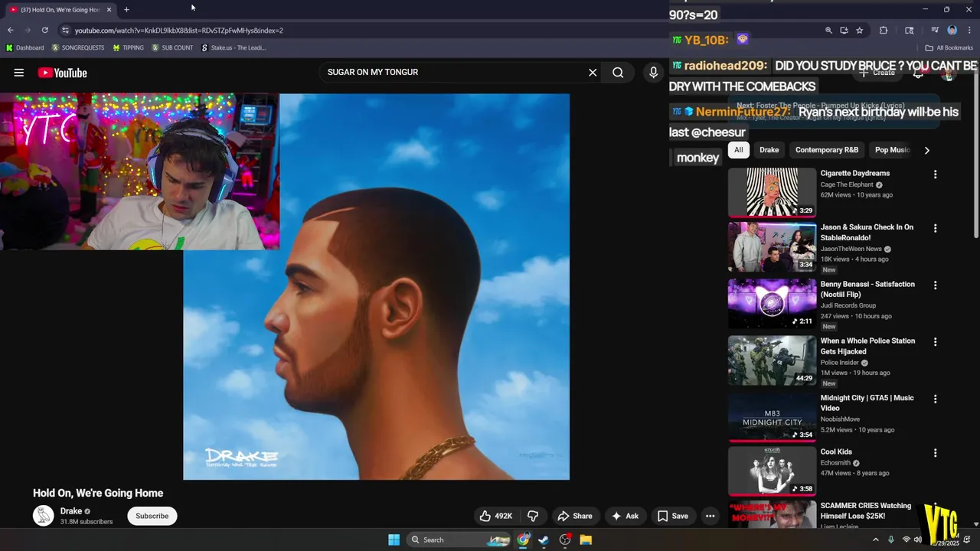Open File Explorer from taskbar
980x551 pixels.
click(586, 540)
